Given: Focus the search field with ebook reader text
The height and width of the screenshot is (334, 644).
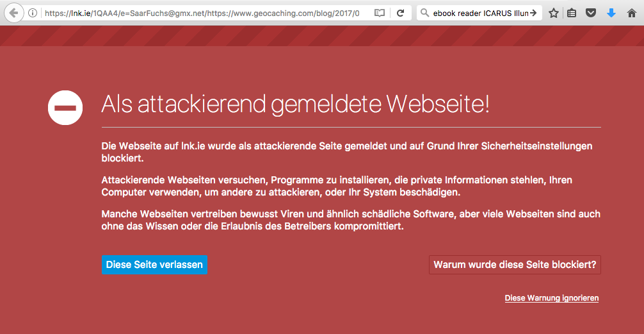Looking at the screenshot, I should pos(481,13).
